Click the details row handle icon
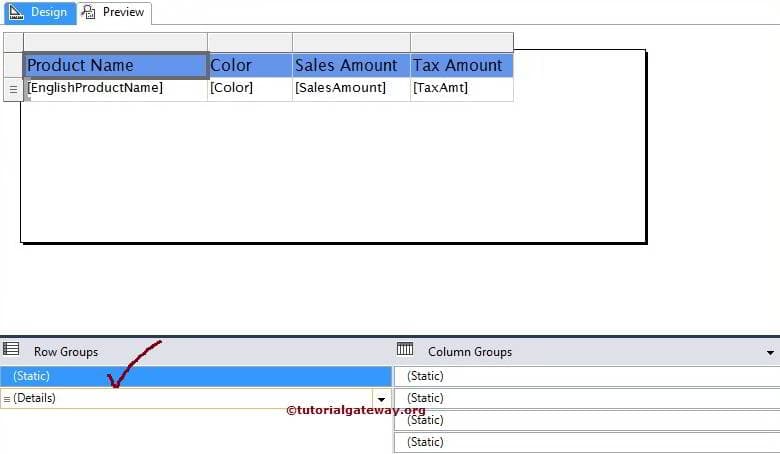This screenshot has height=454, width=780. pyautogui.click(x=13, y=90)
